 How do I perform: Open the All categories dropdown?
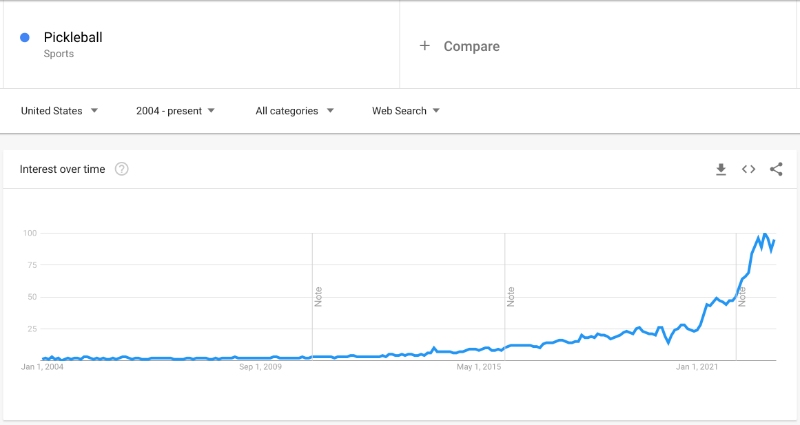(x=295, y=111)
